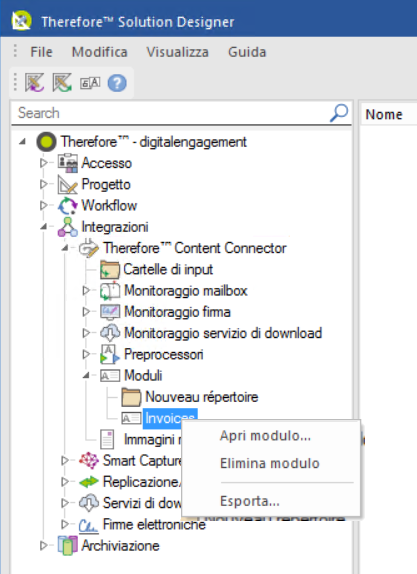
Task: Click the magnifier search icon
Action: click(339, 113)
